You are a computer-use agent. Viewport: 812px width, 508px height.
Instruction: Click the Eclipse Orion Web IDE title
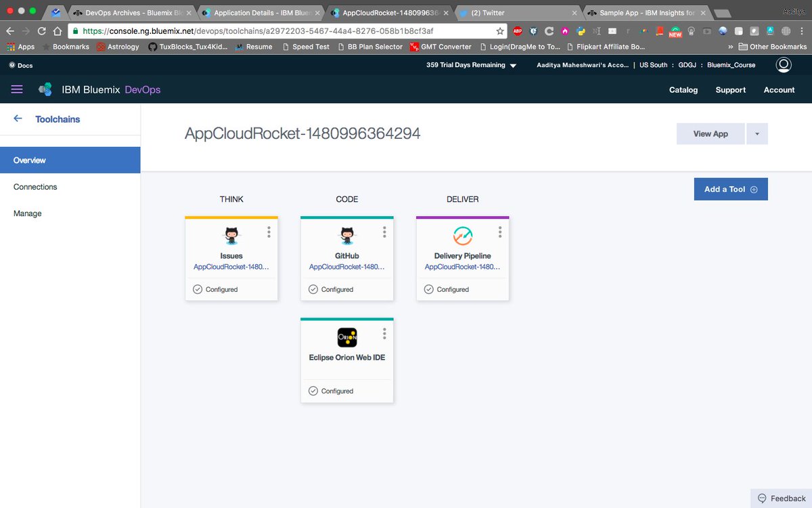pos(347,357)
